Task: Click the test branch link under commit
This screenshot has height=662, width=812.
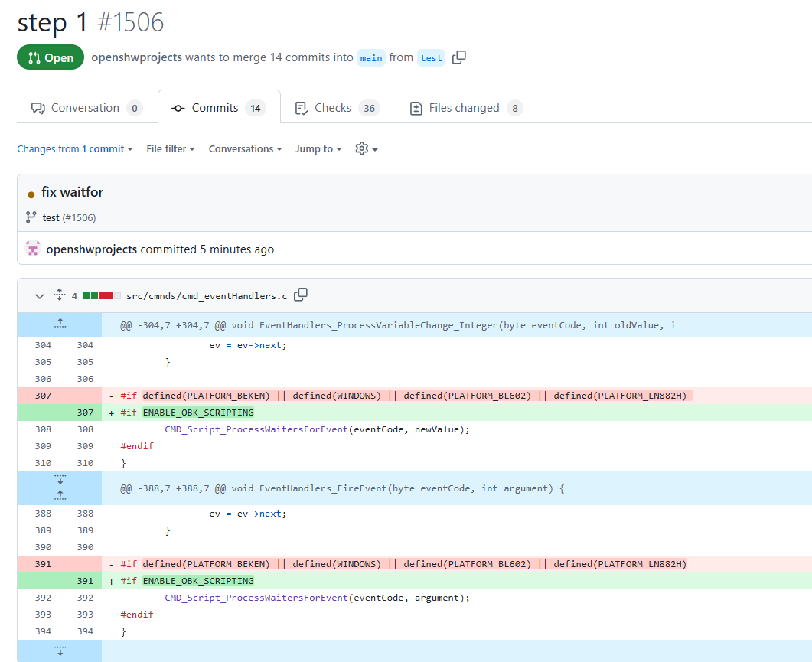Action: (x=51, y=218)
